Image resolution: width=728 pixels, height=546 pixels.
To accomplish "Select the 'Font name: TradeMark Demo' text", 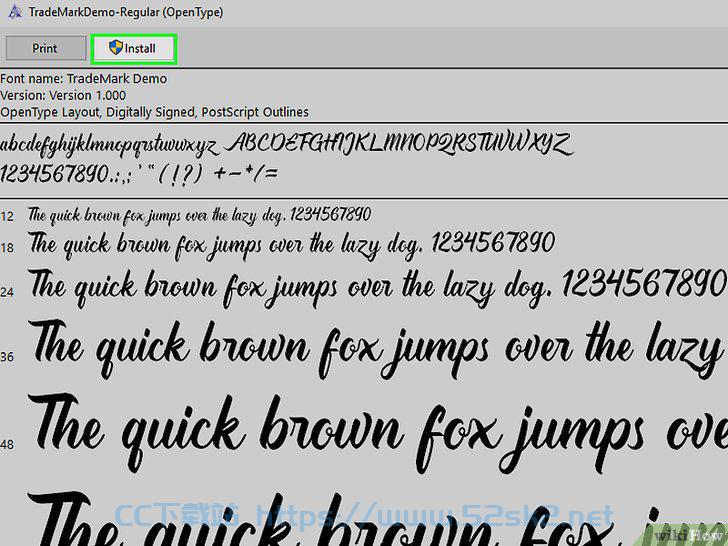I will tap(84, 78).
